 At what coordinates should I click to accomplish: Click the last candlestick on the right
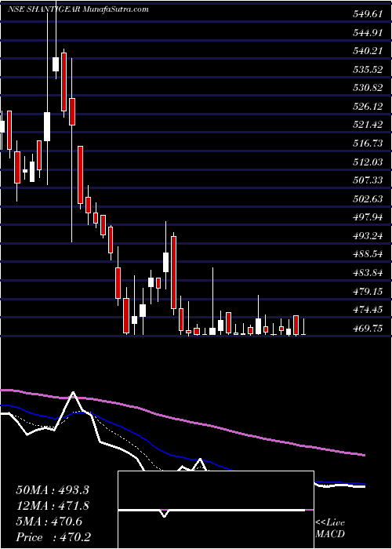(303, 327)
